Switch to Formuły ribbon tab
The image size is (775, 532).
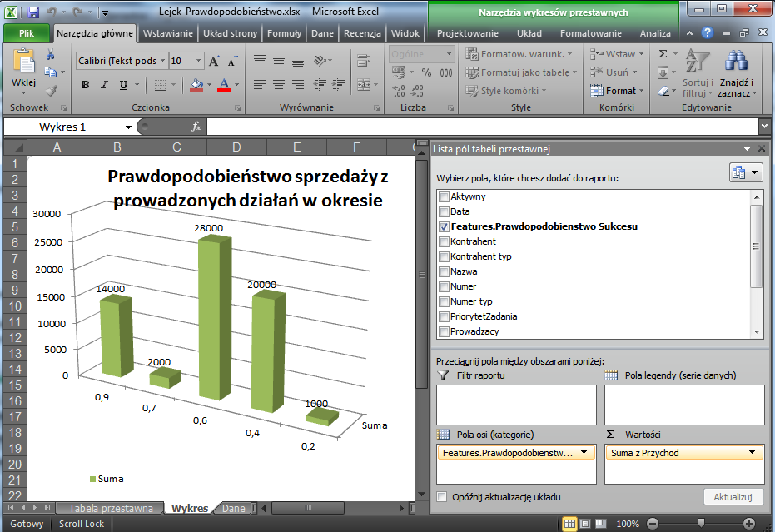pyautogui.click(x=284, y=33)
